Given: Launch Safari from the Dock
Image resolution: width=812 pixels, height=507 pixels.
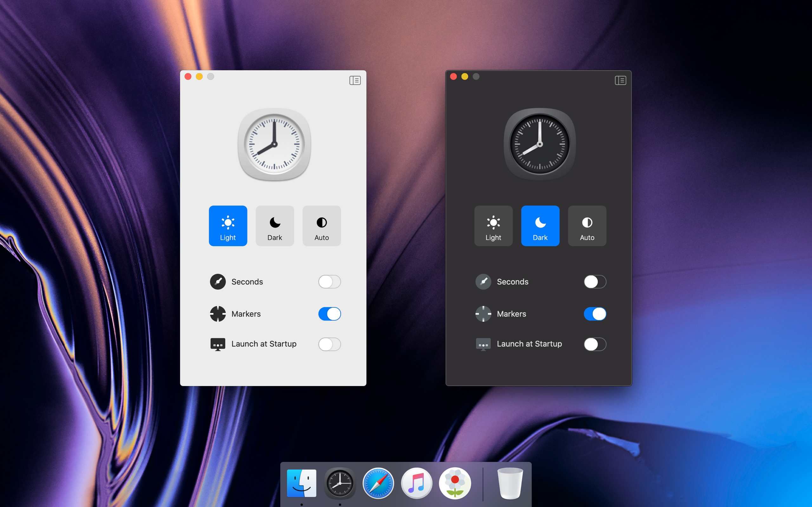Looking at the screenshot, I should click(x=378, y=484).
